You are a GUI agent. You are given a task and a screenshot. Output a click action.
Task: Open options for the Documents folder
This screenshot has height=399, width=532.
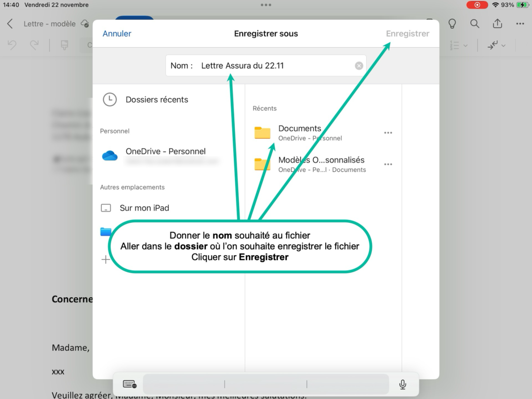[388, 133]
